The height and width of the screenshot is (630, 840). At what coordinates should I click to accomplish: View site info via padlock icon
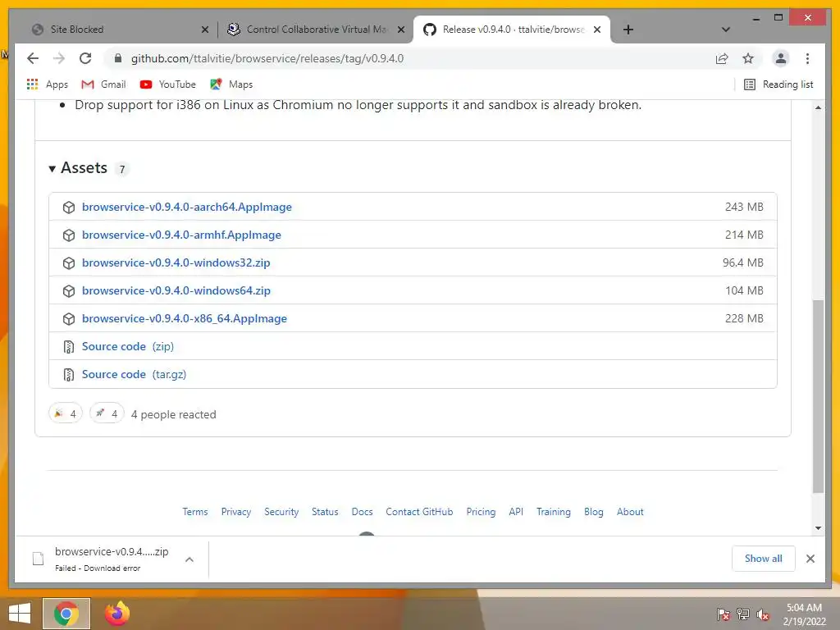pyautogui.click(x=118, y=58)
